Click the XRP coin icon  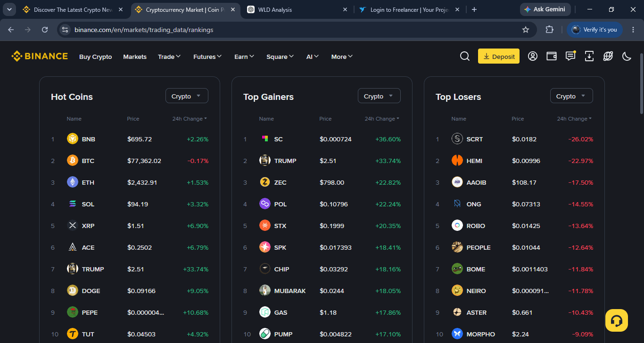73,226
